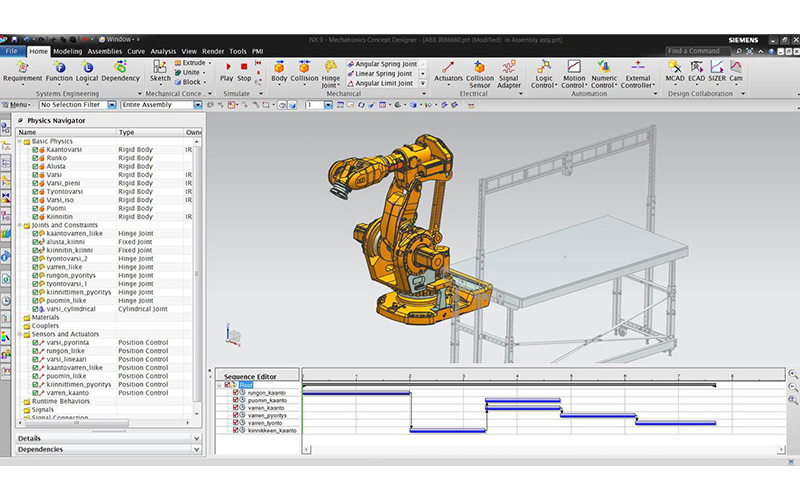Image resolution: width=800 pixels, height=500 pixels.
Task: Open the Menu button in selection bar
Action: [16, 105]
